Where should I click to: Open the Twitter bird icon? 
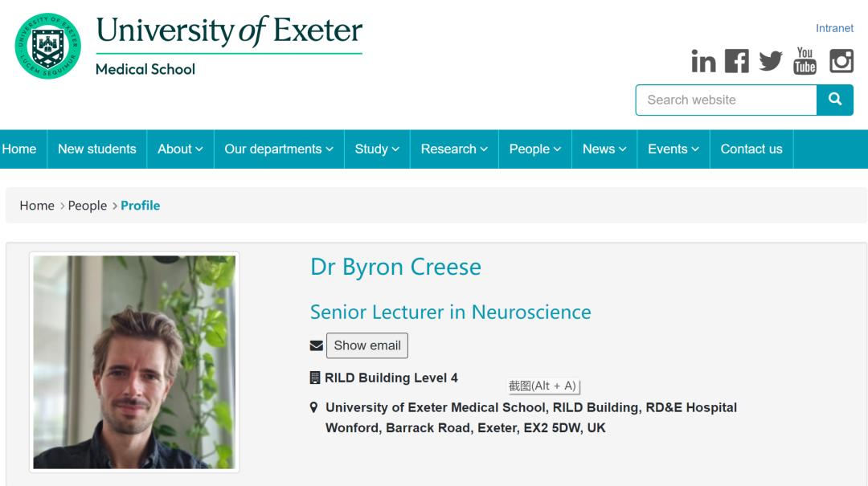770,61
